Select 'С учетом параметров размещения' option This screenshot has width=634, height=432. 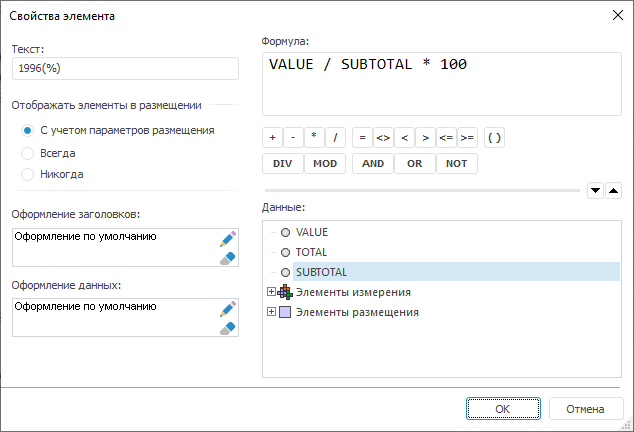tap(28, 130)
